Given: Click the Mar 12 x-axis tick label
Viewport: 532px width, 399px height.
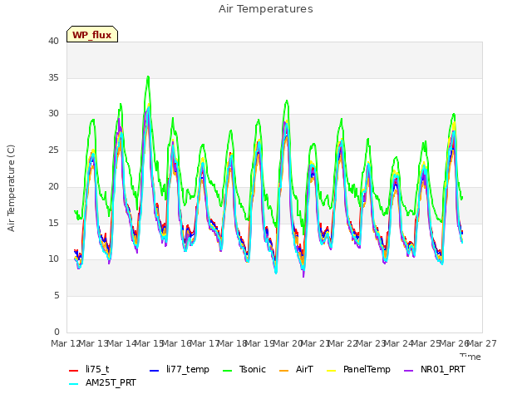Looking at the screenshot, I should [66, 343].
